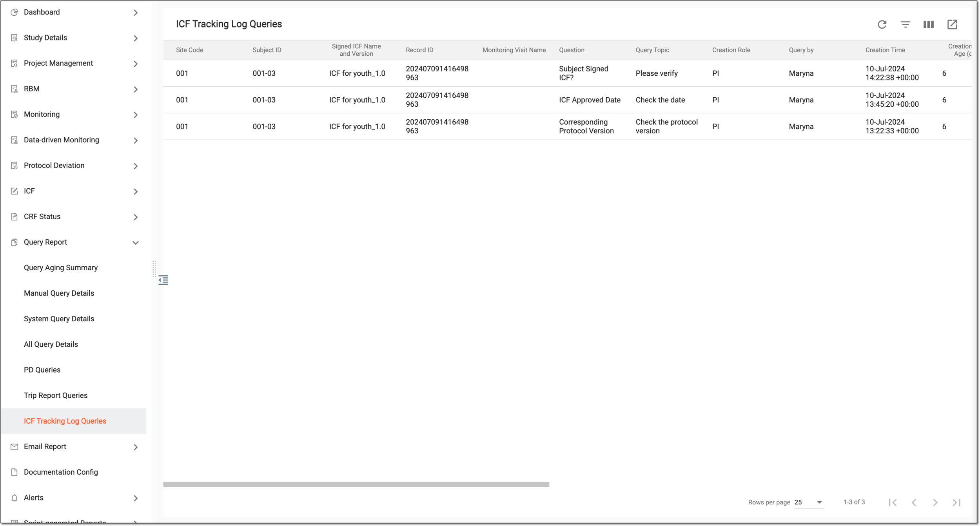Viewport: 980px width, 526px height.
Task: Click the horizontal table scrollbar
Action: pos(356,484)
